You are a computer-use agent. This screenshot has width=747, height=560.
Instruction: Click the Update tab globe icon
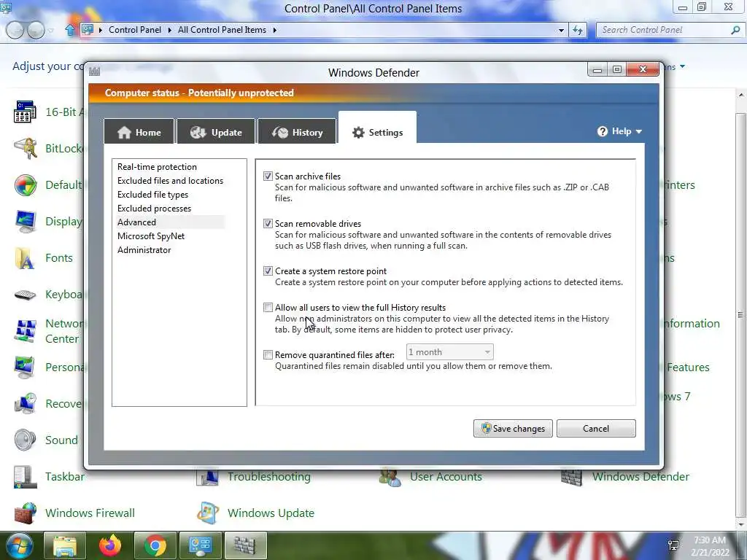(x=198, y=132)
